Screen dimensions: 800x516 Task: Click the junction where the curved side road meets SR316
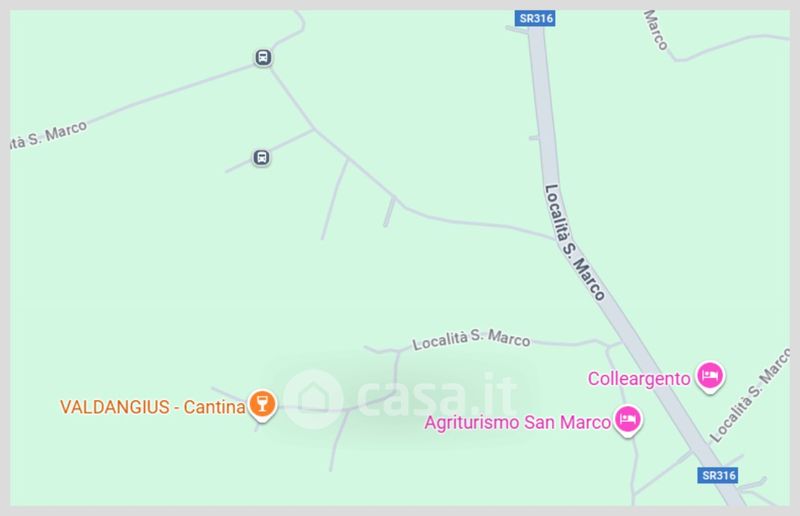click(555, 238)
